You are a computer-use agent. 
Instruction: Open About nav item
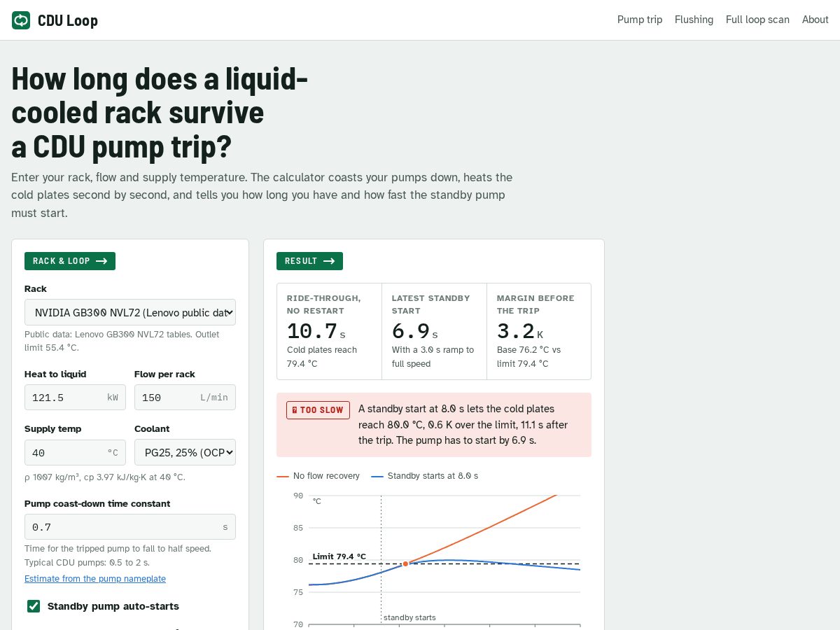pyautogui.click(x=815, y=20)
